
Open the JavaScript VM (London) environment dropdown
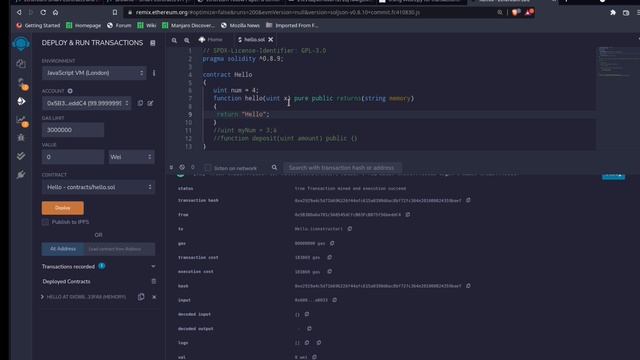point(94,73)
